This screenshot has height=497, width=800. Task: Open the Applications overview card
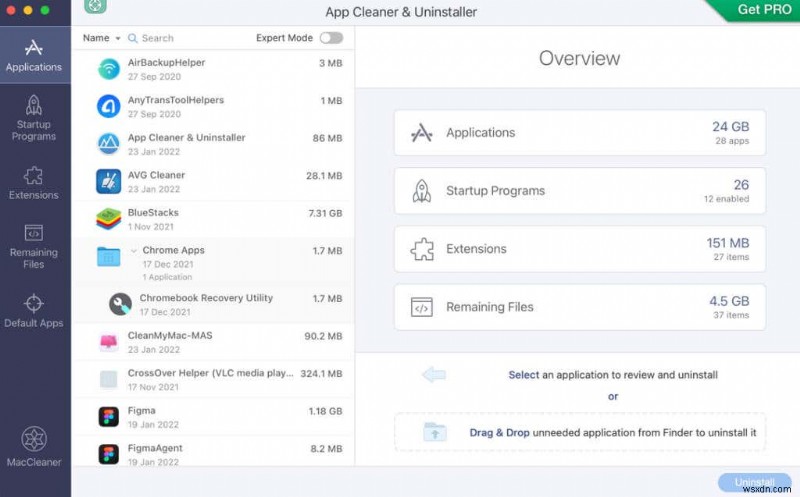tap(579, 133)
